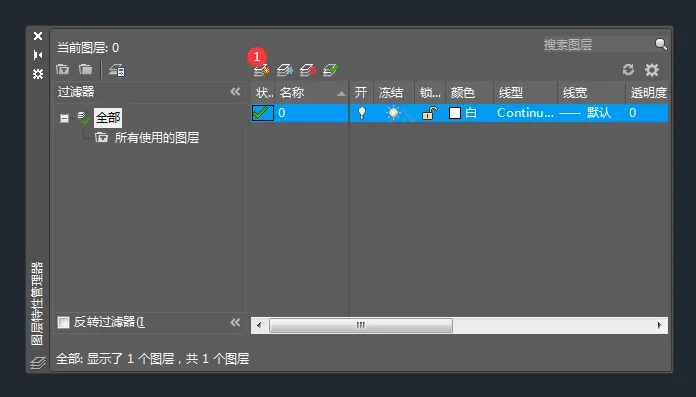Toggle auto-hide on the palette title bar

click(x=38, y=55)
